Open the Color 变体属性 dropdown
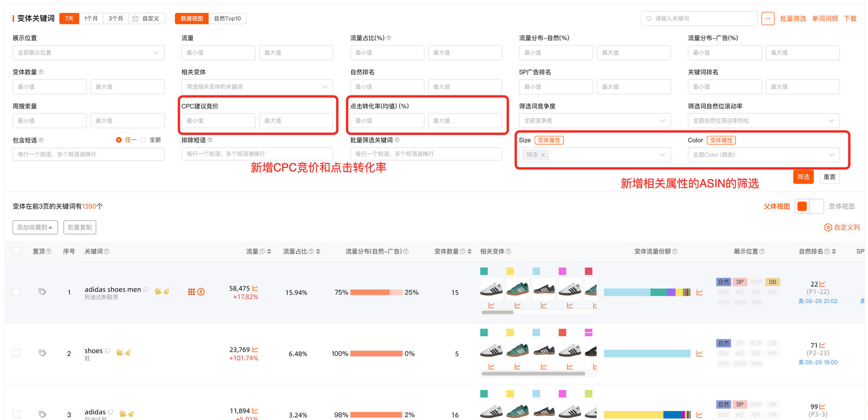Image resolution: width=868 pixels, height=420 pixels. (763, 155)
